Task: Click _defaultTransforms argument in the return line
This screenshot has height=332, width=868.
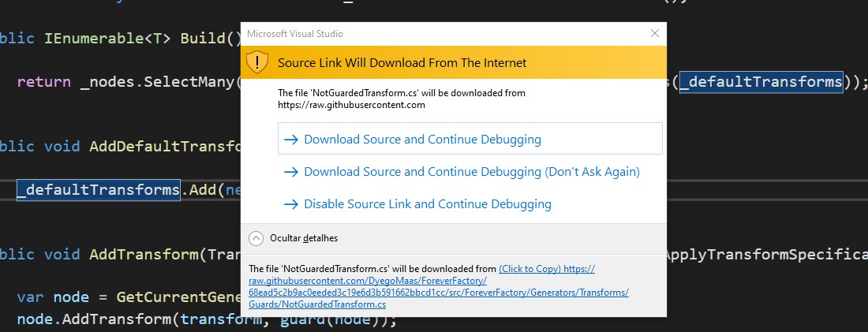Action: click(x=761, y=82)
